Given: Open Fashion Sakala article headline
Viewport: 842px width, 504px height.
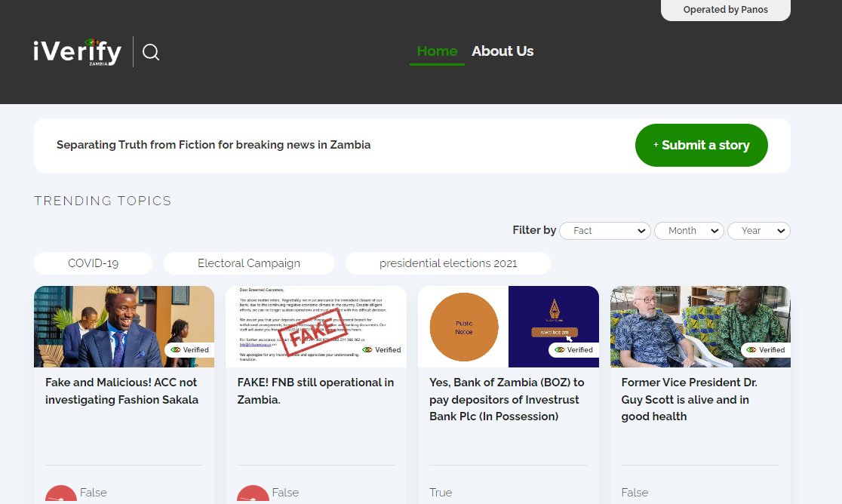Looking at the screenshot, I should [122, 391].
